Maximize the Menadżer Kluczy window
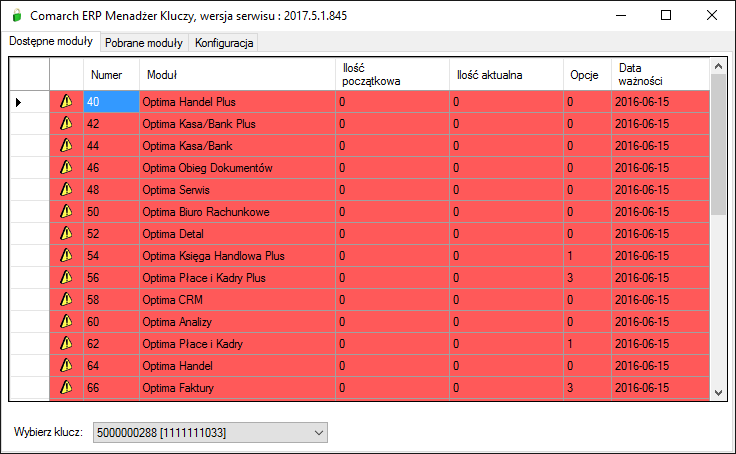Viewport: 736px width, 454px height. [666, 15]
